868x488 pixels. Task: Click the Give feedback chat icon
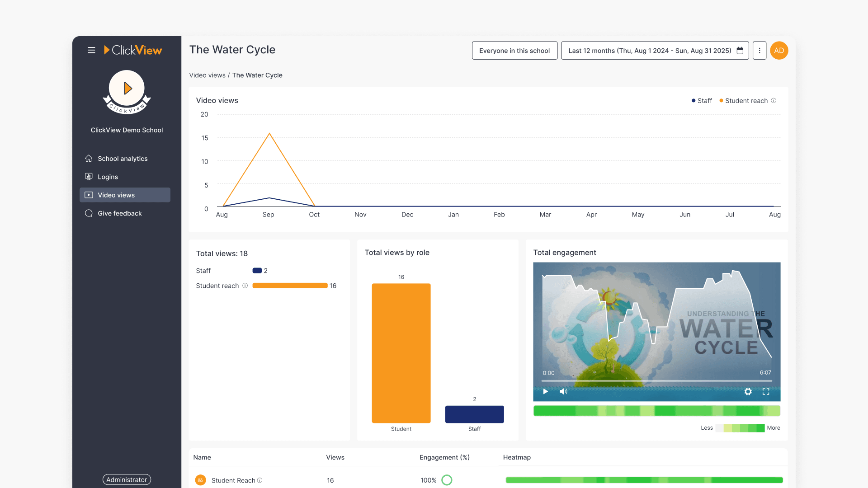tap(89, 213)
